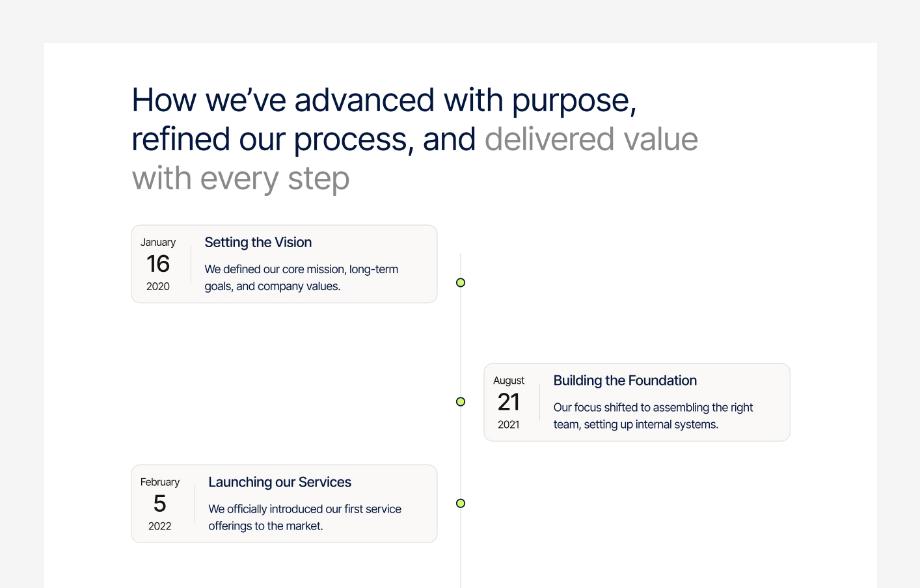Click the text about first service offerings
Screen dimensions: 920x588
304,517
